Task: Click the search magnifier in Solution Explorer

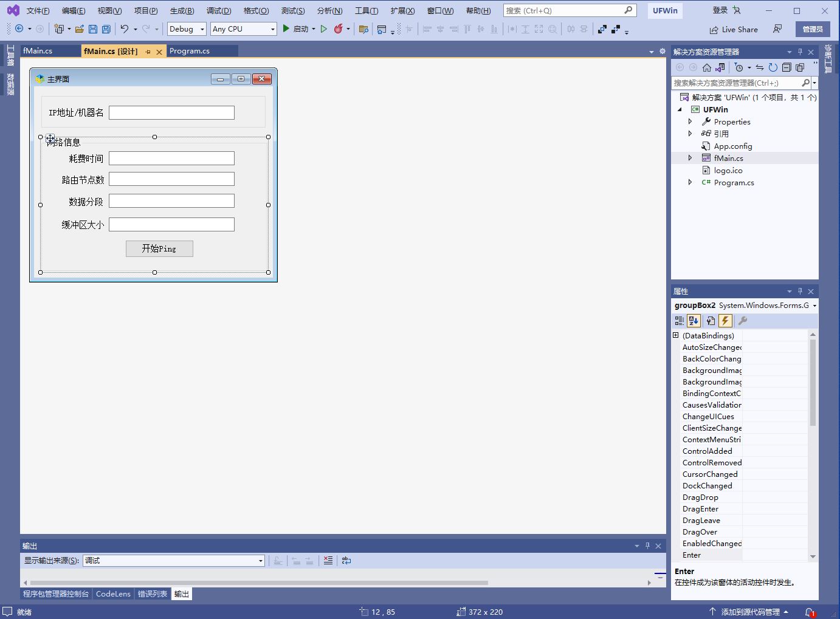Action: coord(806,83)
